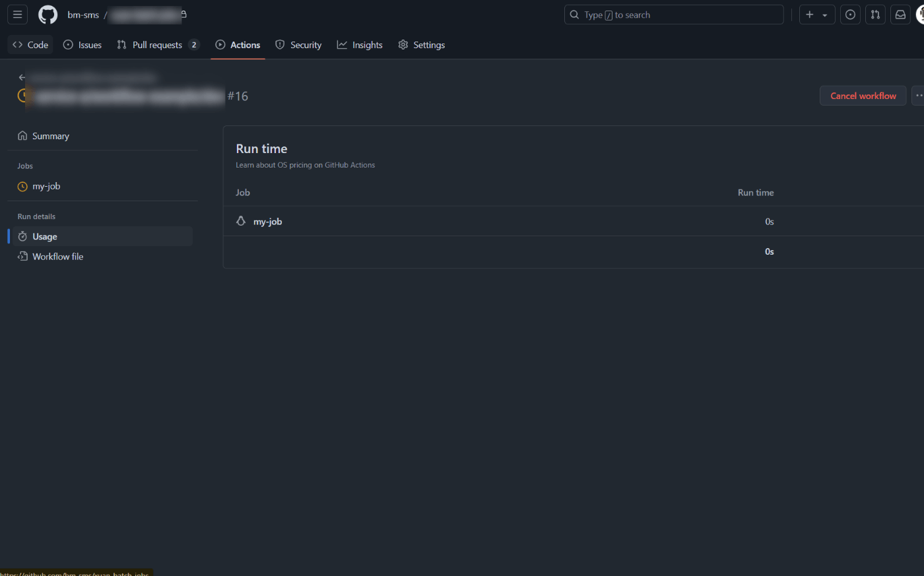Open the Security tab
The width and height of the screenshot is (924, 576).
tap(298, 45)
